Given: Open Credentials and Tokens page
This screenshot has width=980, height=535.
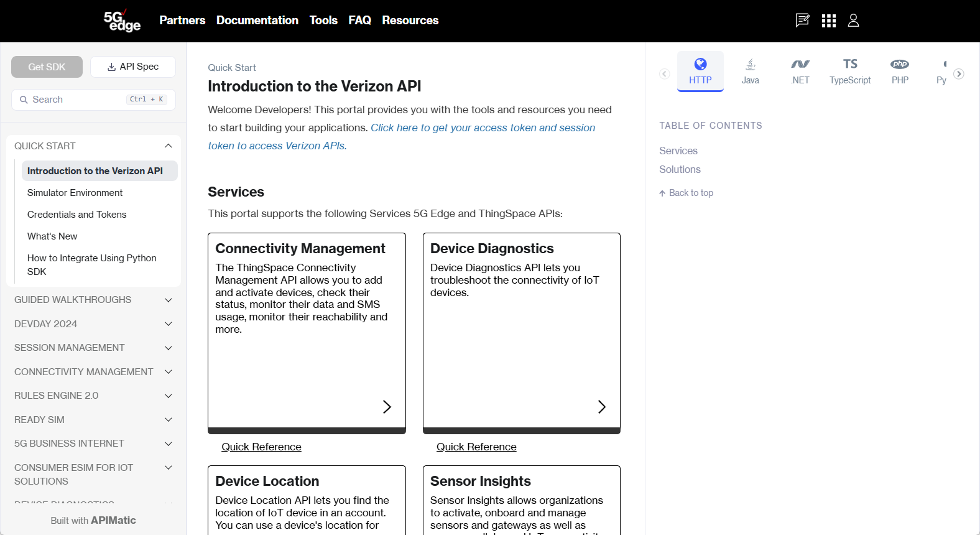Looking at the screenshot, I should (99, 215).
